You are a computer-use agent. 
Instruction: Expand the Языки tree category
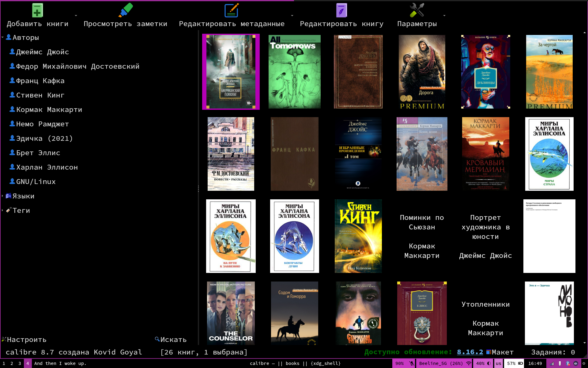(x=2, y=196)
